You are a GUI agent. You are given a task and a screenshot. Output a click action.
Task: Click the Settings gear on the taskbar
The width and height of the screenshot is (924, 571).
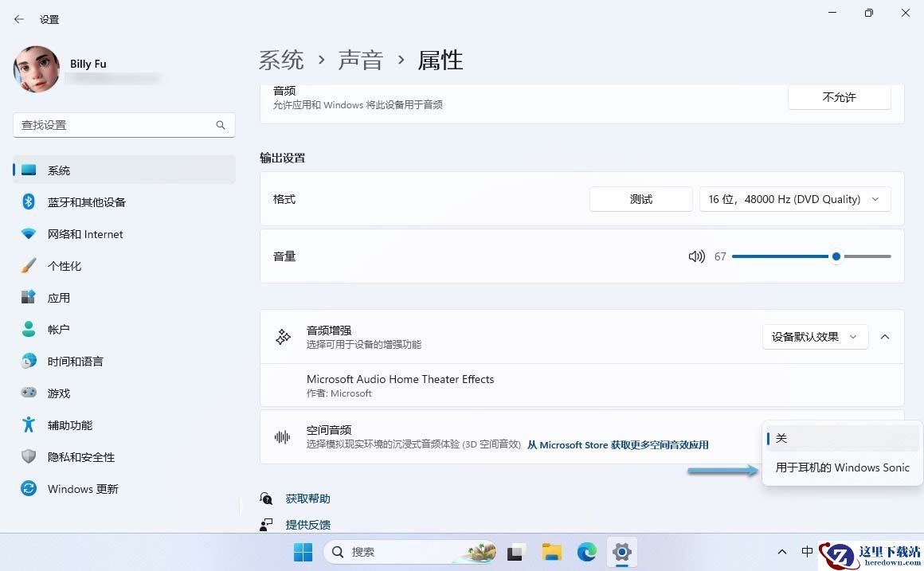click(621, 552)
